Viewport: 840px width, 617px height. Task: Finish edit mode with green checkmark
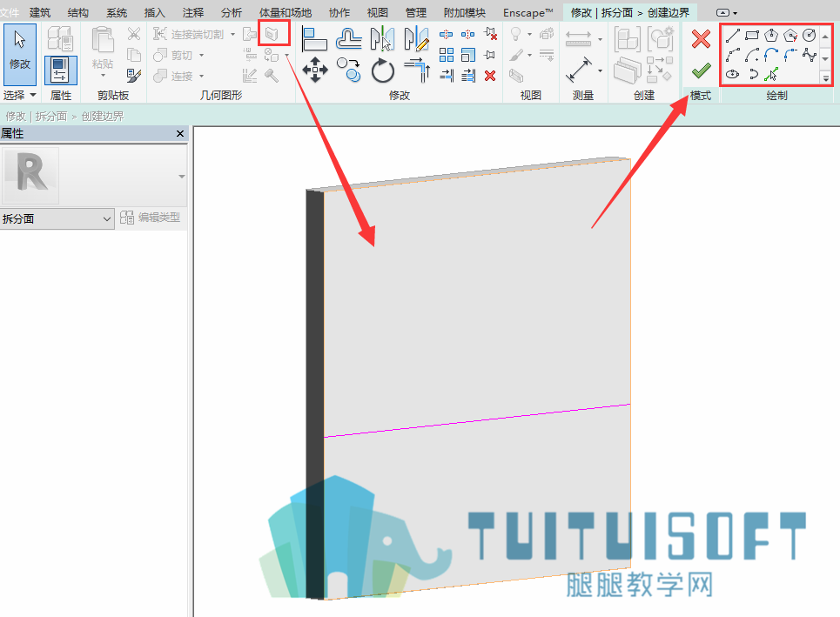pos(701,70)
